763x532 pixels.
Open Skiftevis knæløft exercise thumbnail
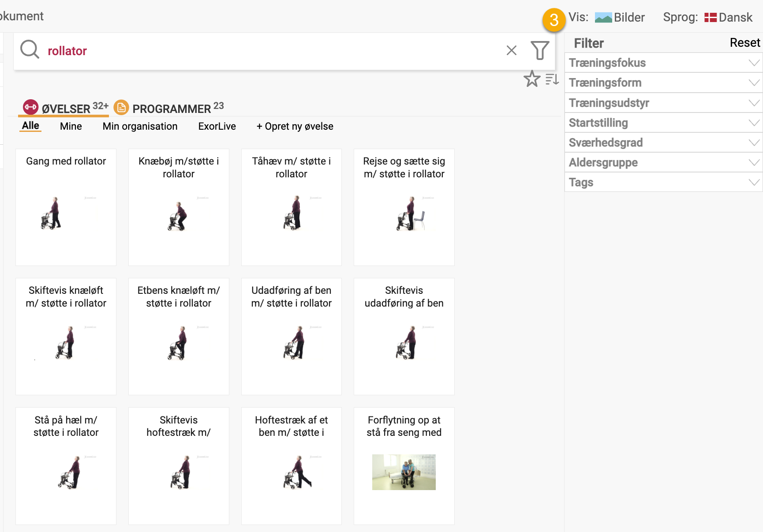(66, 343)
